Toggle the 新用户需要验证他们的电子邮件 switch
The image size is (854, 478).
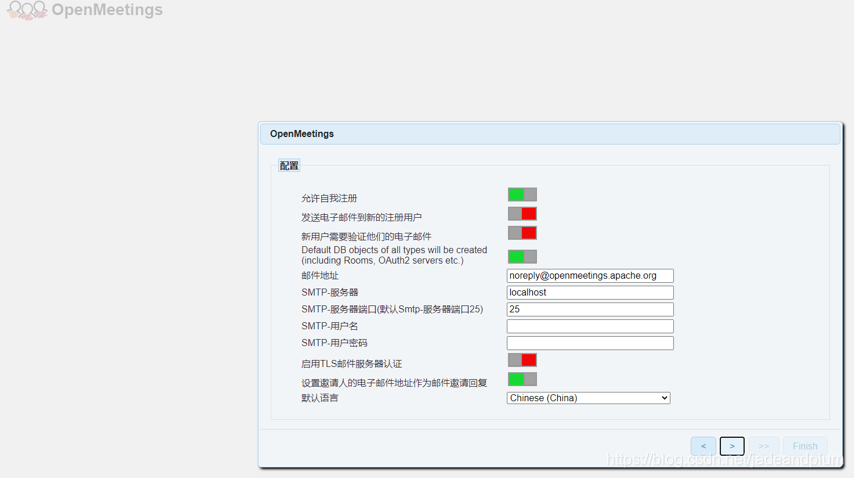pos(522,233)
